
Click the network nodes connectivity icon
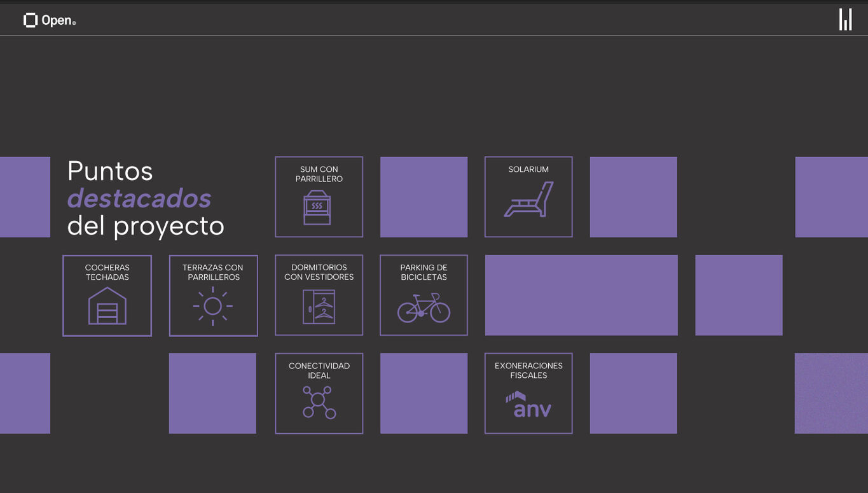click(319, 403)
